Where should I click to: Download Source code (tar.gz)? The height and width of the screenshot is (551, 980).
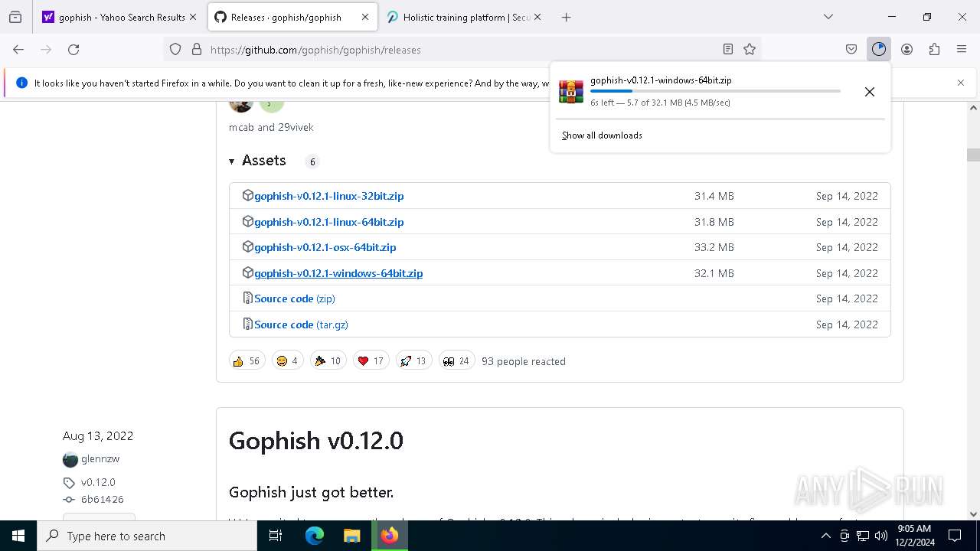tap(301, 324)
